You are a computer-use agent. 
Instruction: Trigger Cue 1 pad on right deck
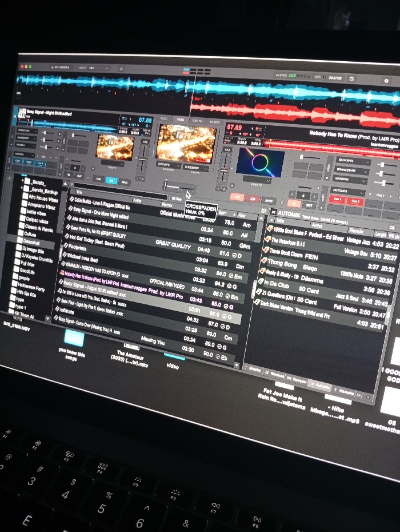tap(337, 199)
